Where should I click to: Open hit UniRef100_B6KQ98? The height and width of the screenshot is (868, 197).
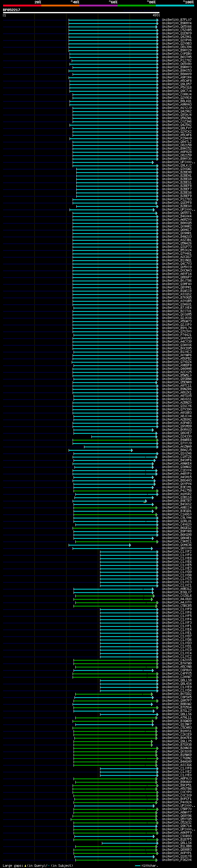[x=177, y=535]
